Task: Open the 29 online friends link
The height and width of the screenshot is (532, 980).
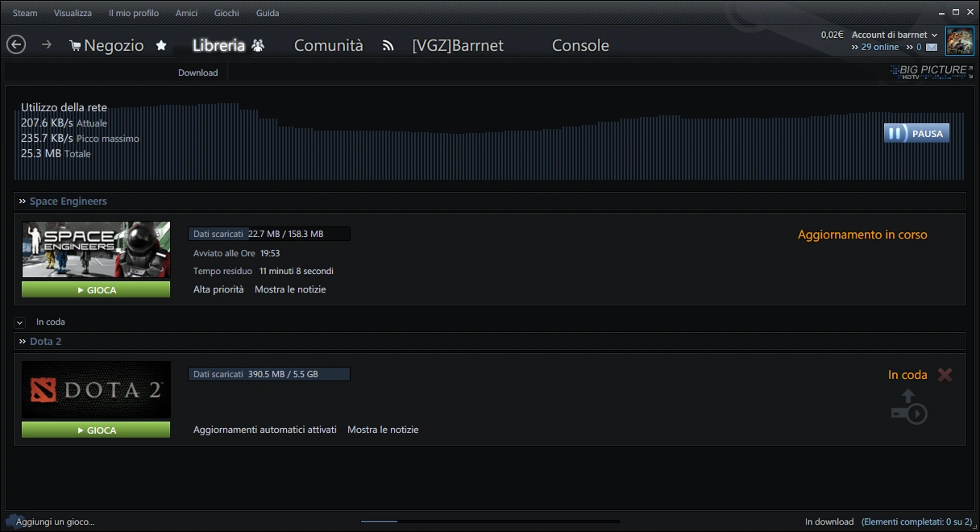Action: (879, 47)
